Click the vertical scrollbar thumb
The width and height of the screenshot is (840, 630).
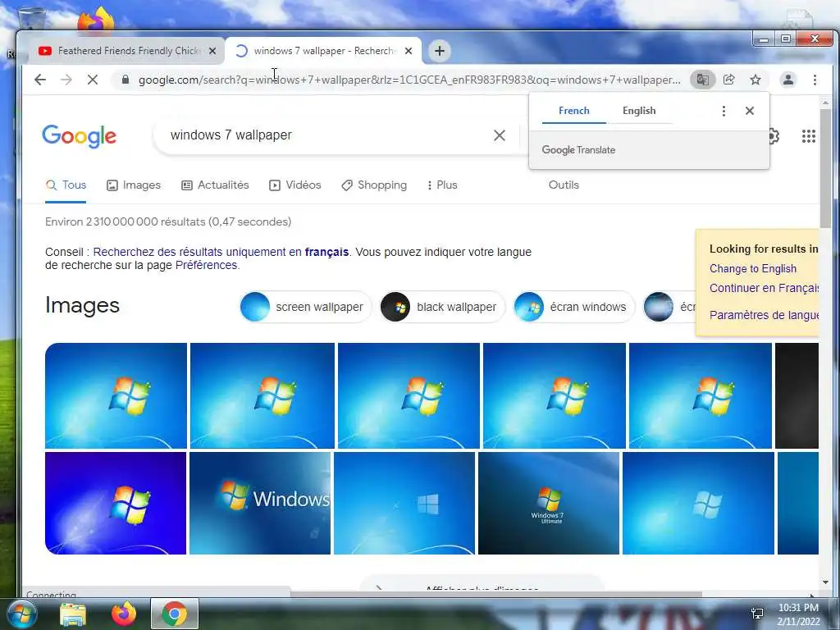click(x=825, y=168)
